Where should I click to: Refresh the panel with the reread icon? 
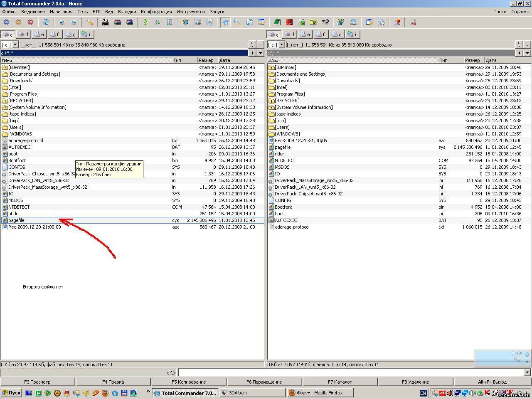pos(46,22)
